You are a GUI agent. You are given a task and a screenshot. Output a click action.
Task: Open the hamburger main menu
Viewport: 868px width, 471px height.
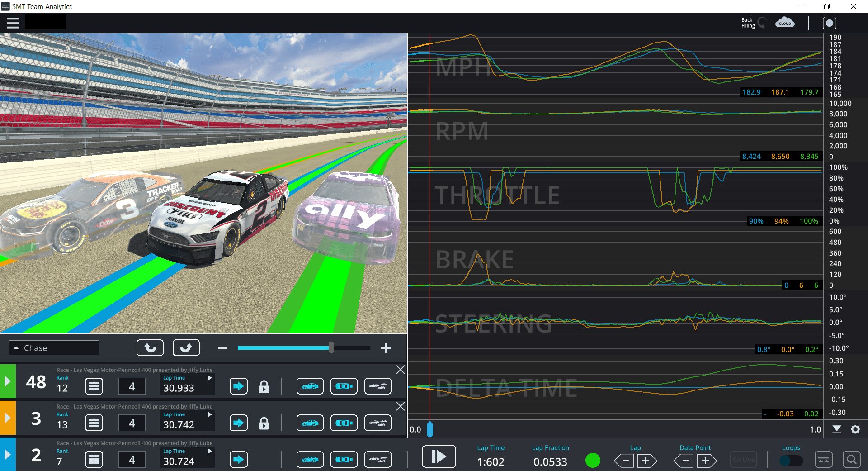pos(13,23)
